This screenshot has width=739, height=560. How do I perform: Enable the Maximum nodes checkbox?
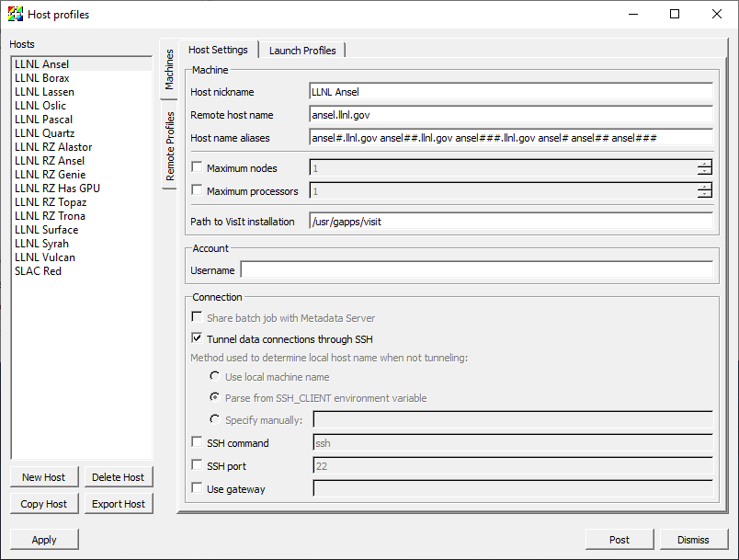[197, 167]
